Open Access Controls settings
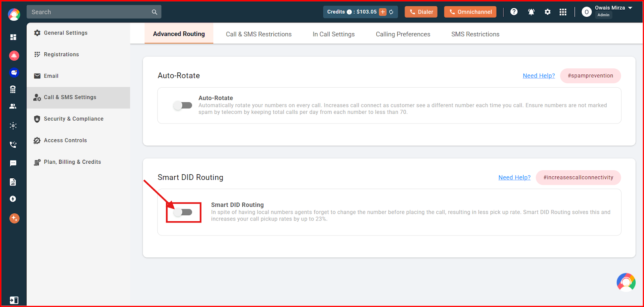Viewport: 644px width, 307px height. tap(78, 140)
